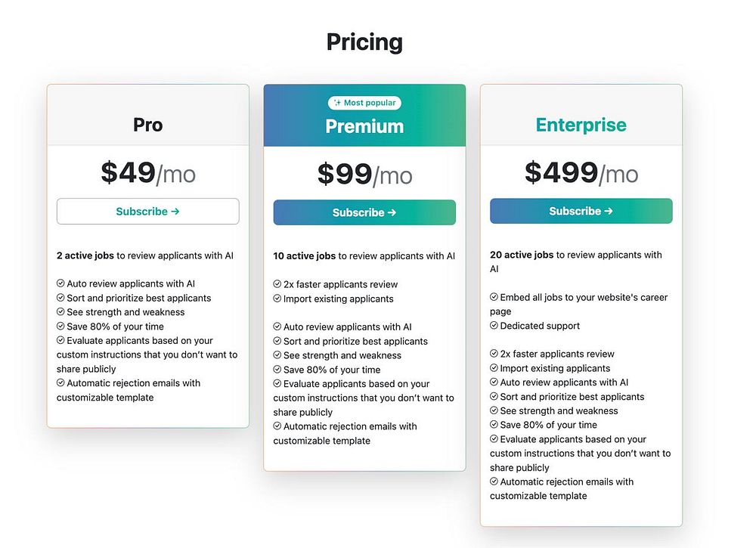The width and height of the screenshot is (756, 548).
Task: Click check icon beside Embed all jobs
Action: tap(494, 298)
